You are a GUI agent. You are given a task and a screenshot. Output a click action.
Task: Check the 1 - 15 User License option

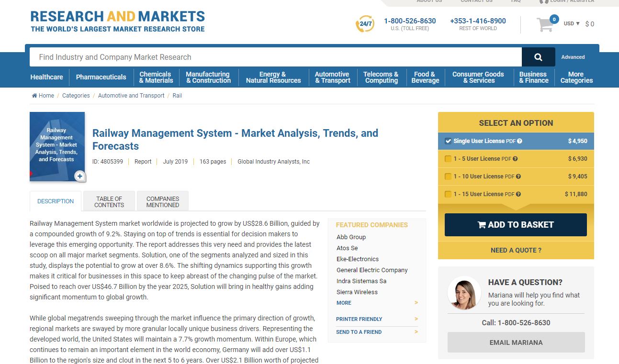click(448, 194)
